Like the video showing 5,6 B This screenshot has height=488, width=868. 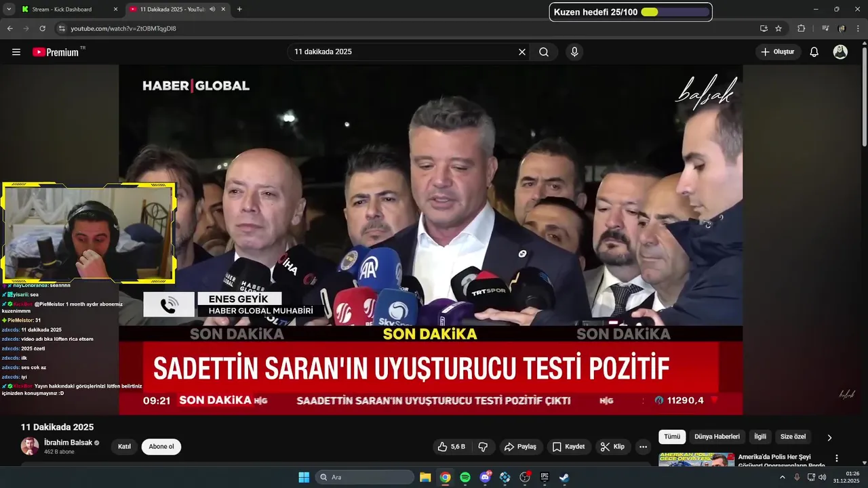(x=452, y=447)
